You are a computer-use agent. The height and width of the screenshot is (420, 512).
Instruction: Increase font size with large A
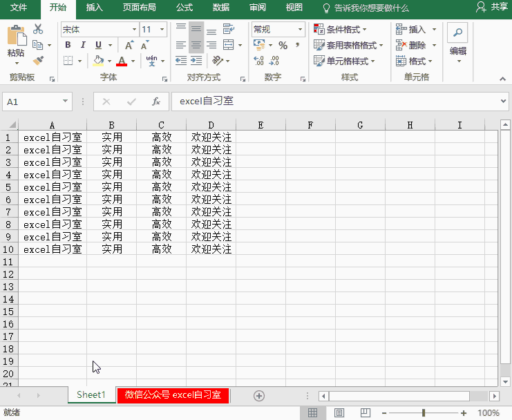[x=129, y=45]
